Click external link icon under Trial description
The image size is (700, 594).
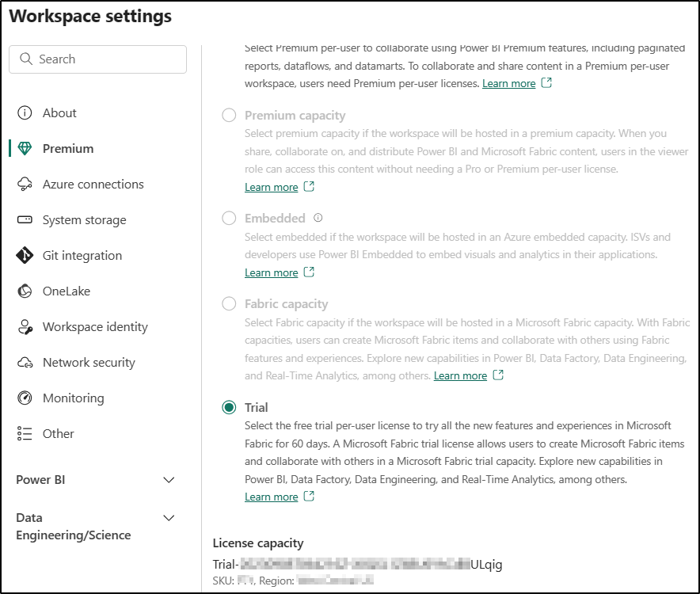point(309,497)
